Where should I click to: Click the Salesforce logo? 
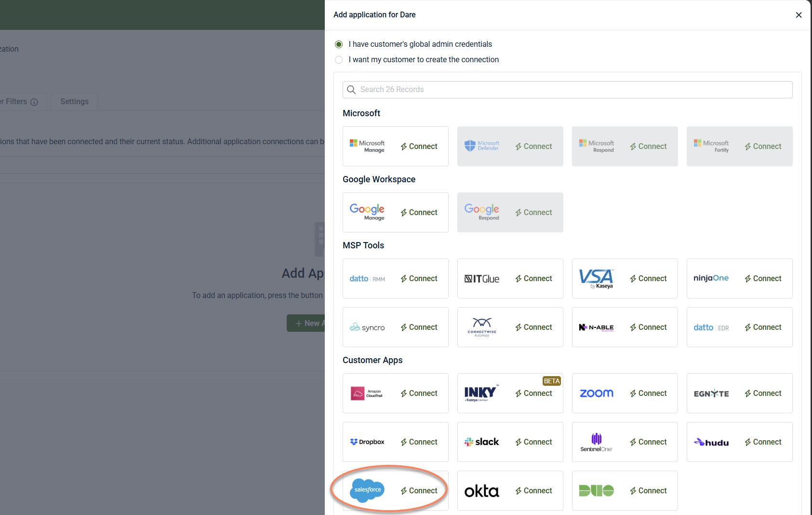click(367, 490)
